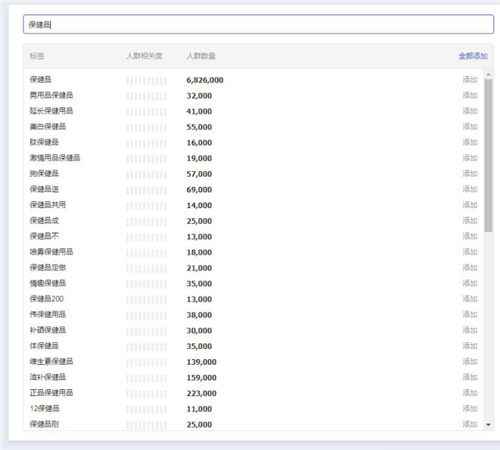Click the vertical scrollbar thumb
This screenshot has width=500, height=450.
tap(488, 155)
